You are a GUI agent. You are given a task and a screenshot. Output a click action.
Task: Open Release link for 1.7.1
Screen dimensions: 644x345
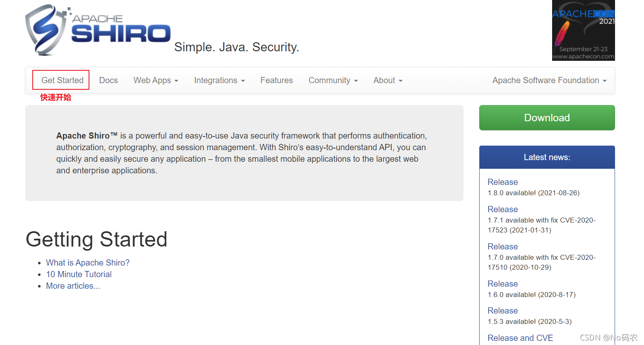pos(502,209)
